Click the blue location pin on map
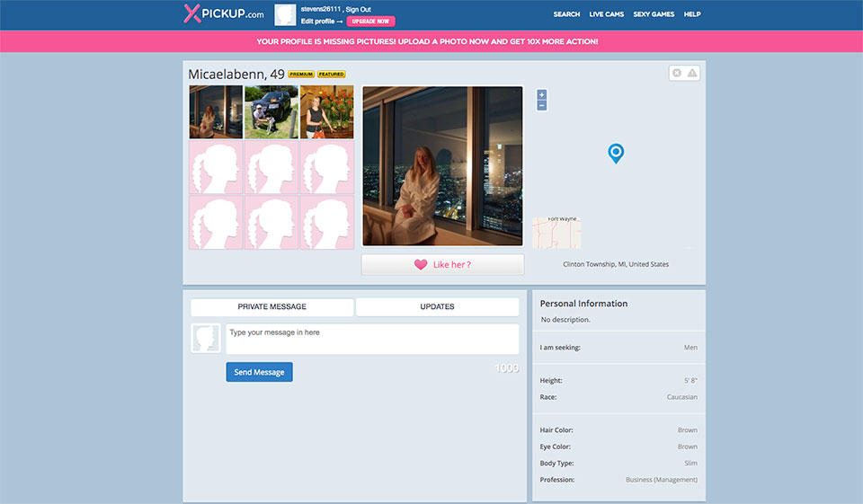The width and height of the screenshot is (863, 504). click(x=616, y=153)
